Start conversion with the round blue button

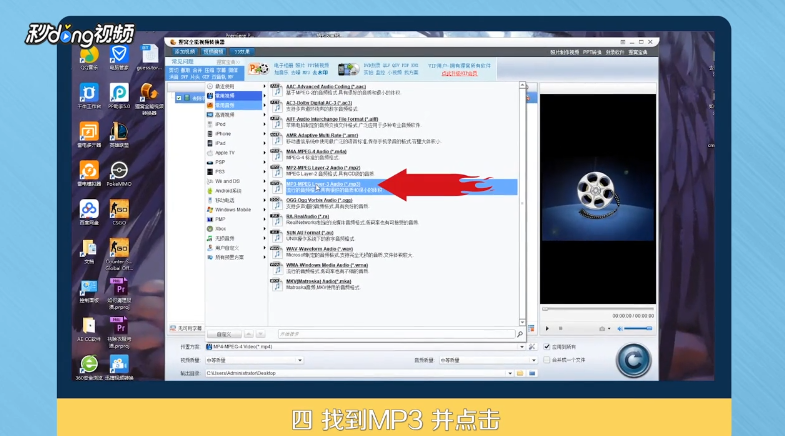(x=633, y=360)
